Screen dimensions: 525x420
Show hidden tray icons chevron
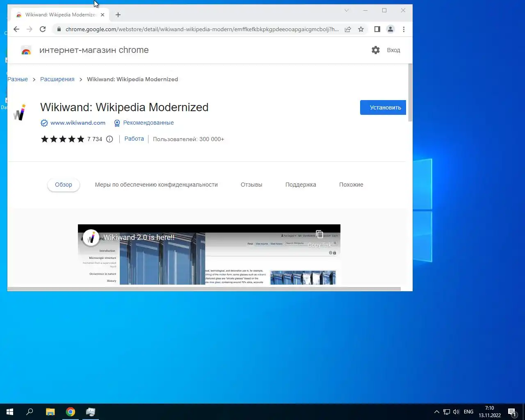click(436, 412)
